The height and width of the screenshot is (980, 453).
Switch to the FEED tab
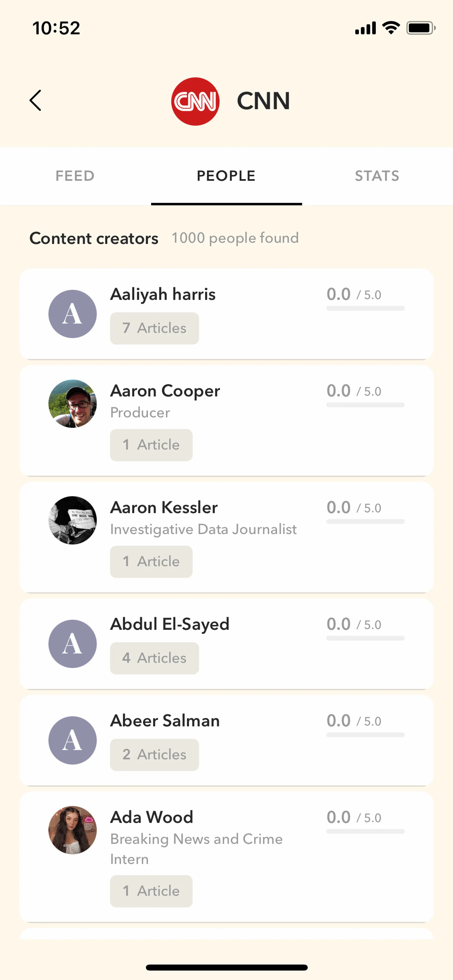coord(75,176)
